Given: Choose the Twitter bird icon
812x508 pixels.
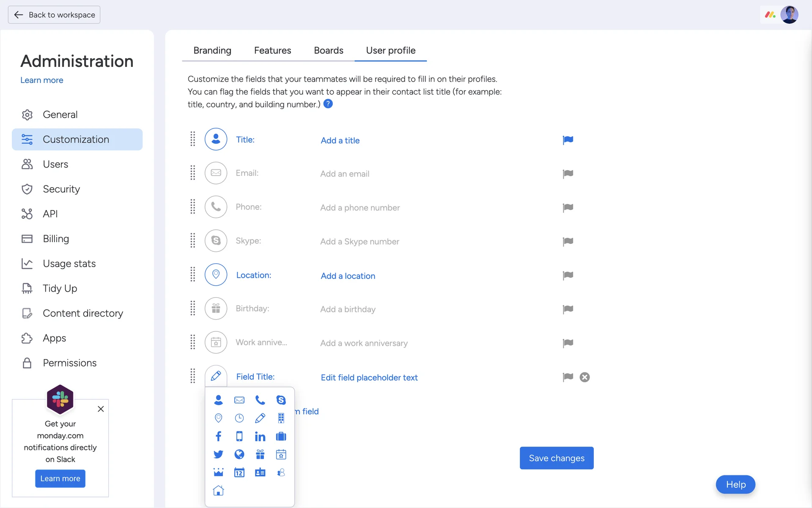Looking at the screenshot, I should (218, 454).
